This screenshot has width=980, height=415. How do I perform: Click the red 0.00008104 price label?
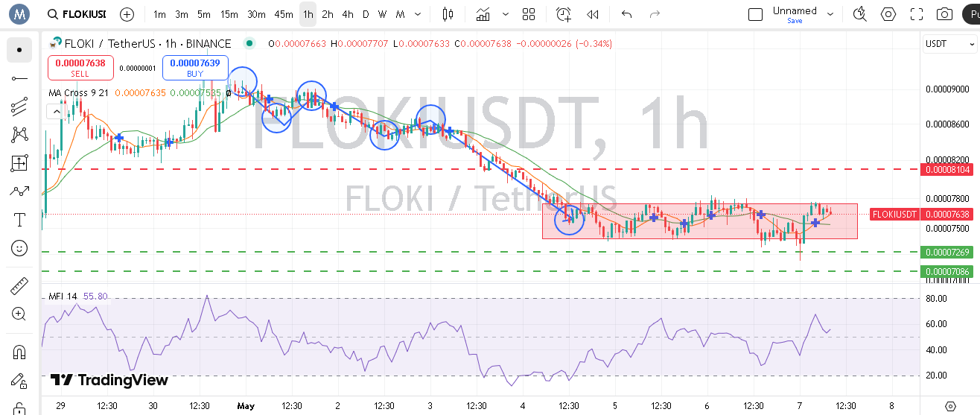coord(947,170)
